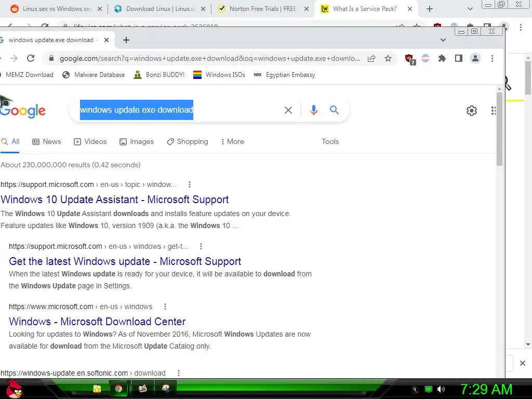Open Get the latest Windows update link

(125, 261)
